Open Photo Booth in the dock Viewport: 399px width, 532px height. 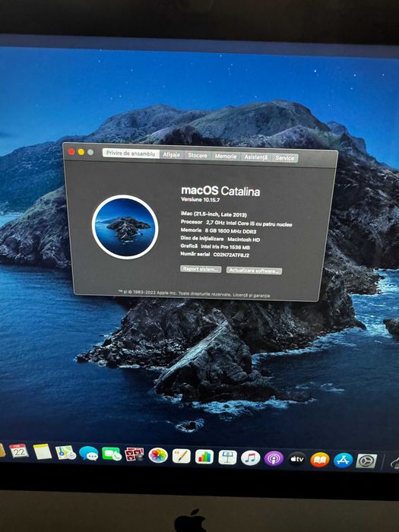[135, 454]
